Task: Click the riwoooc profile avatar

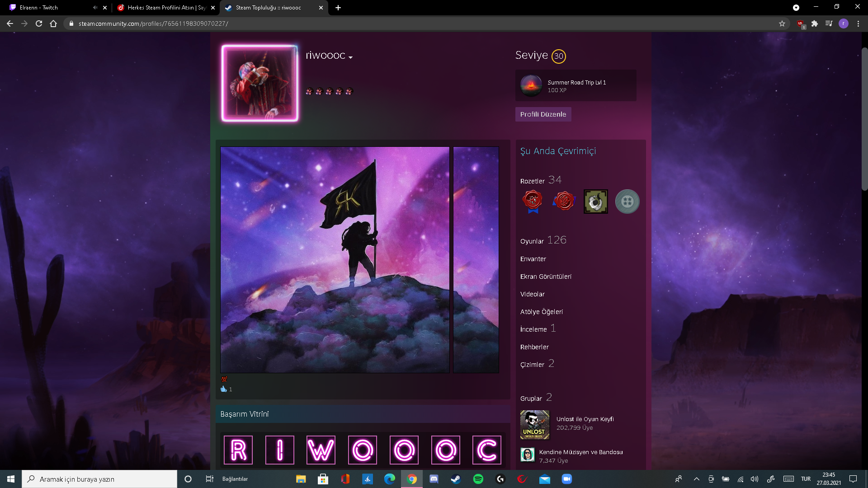Action: tap(260, 83)
